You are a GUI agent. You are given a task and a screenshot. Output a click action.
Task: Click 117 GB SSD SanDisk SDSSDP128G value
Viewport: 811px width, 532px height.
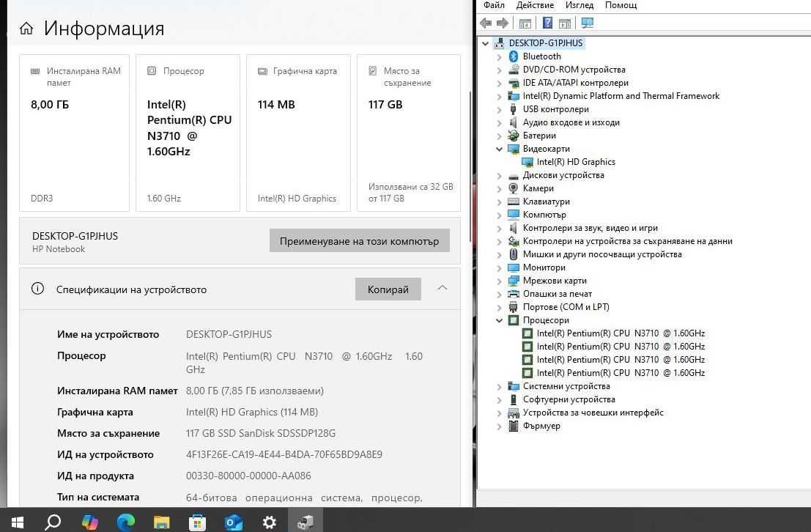coord(261,433)
